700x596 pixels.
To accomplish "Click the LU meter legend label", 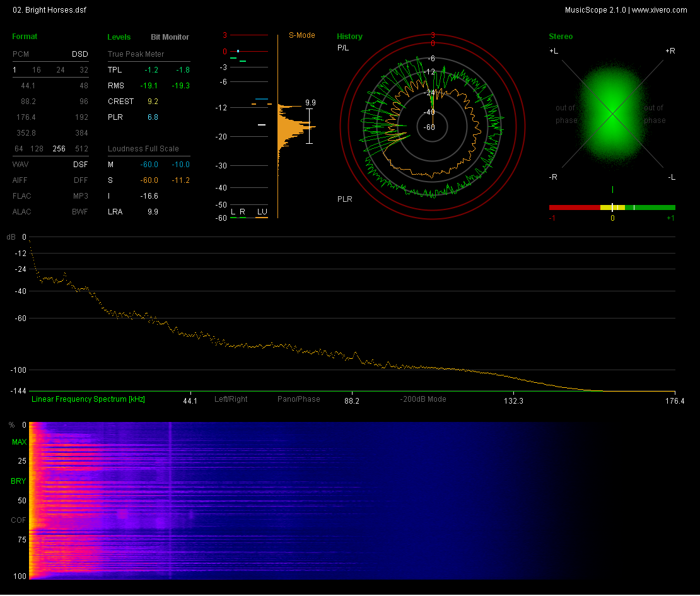I will click(261, 211).
